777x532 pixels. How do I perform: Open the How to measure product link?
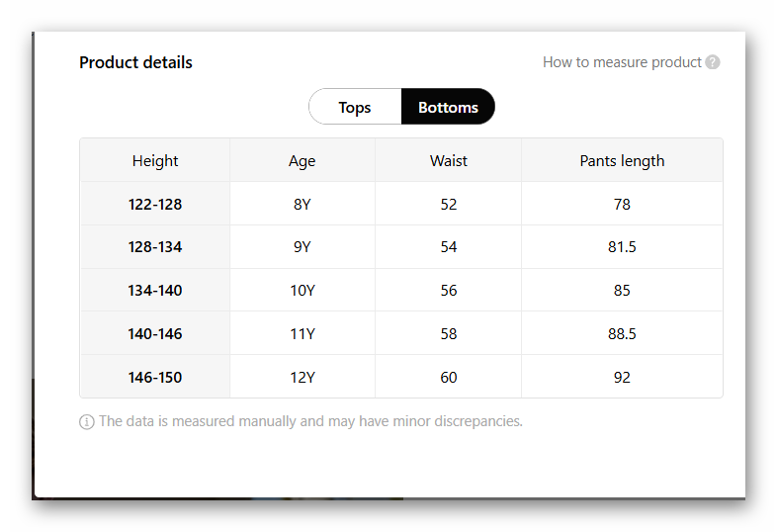point(622,62)
